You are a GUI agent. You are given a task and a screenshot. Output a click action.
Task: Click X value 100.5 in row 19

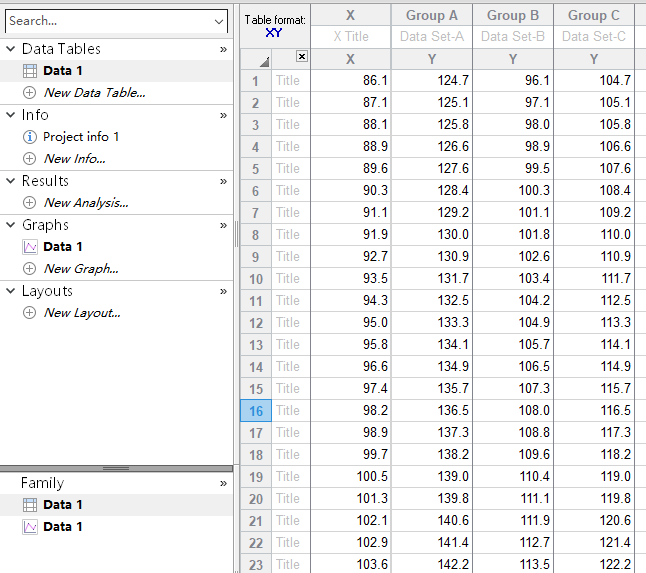(350, 477)
